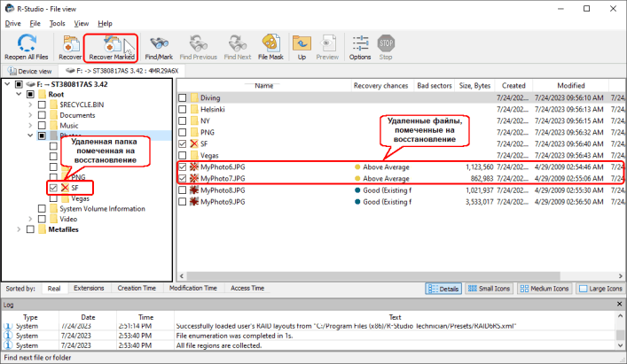The image size is (627, 364).
Task: Click the Reopen All Files toolbar icon
Action: click(26, 43)
